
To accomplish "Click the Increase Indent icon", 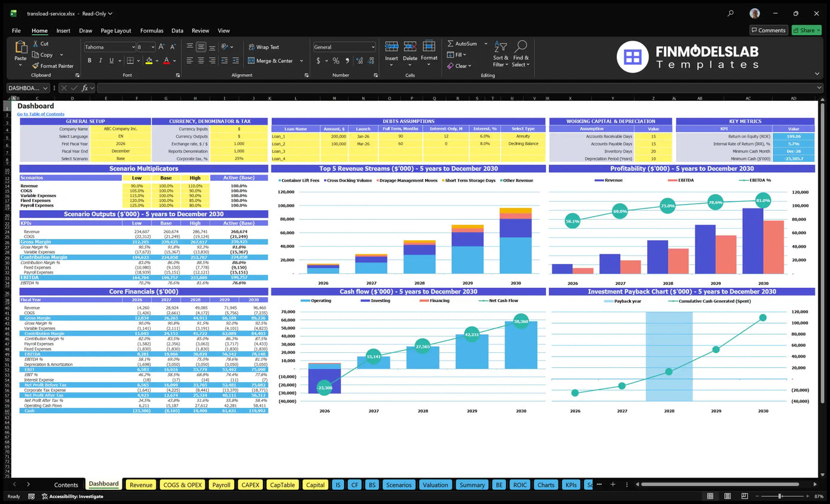I will coord(236,60).
